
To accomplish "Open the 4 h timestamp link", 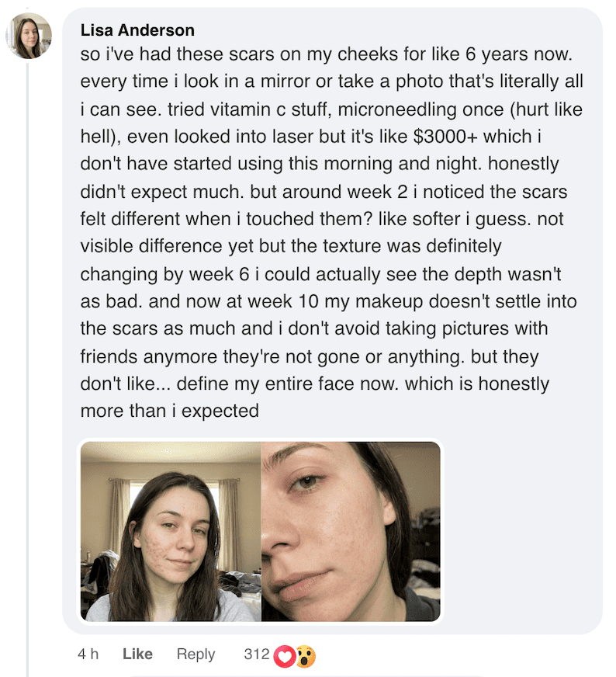I will click(x=88, y=654).
